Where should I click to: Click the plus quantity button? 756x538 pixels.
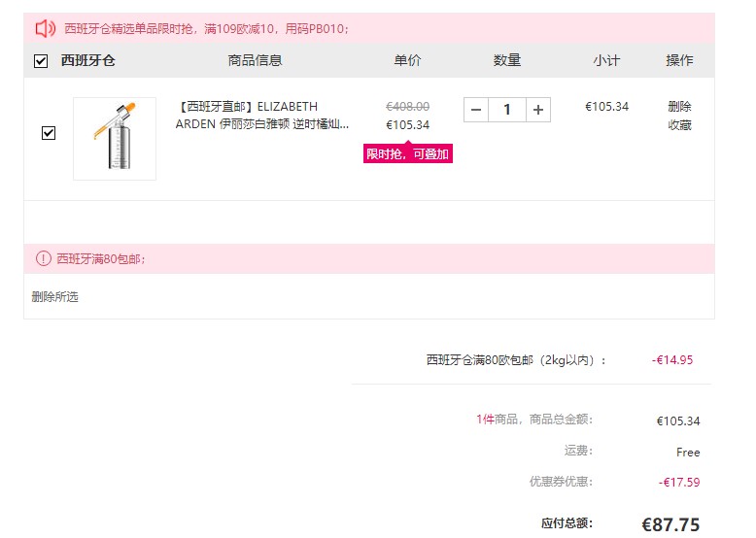[538, 110]
